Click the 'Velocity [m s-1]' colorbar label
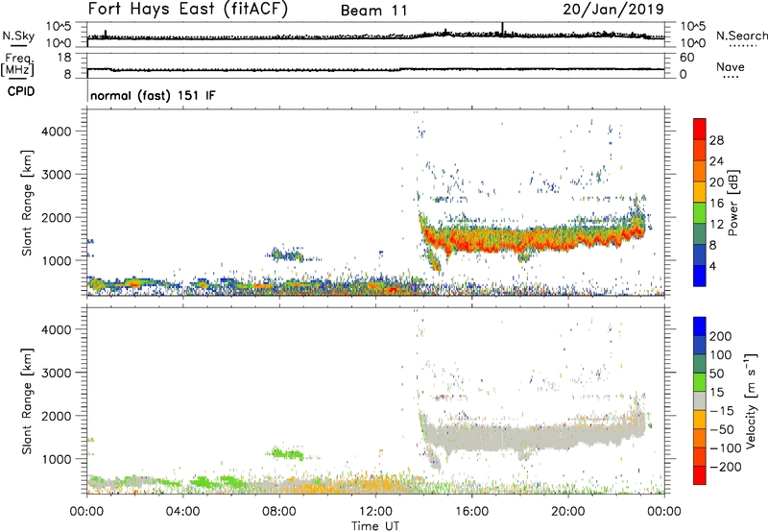 (x=751, y=400)
